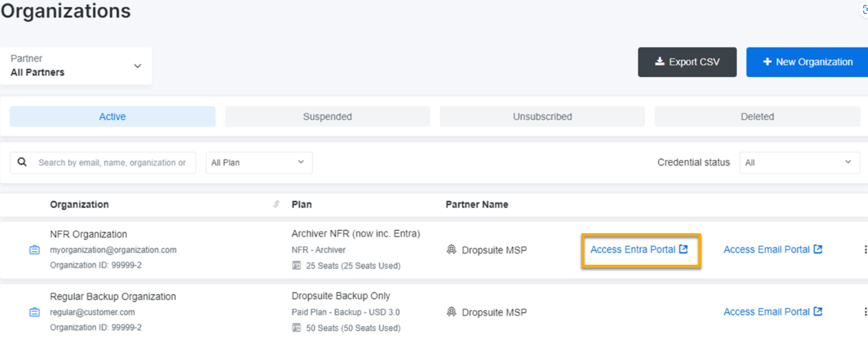This screenshot has height=340, width=868.
Task: Click the search magnifier icon
Action: coord(22,162)
